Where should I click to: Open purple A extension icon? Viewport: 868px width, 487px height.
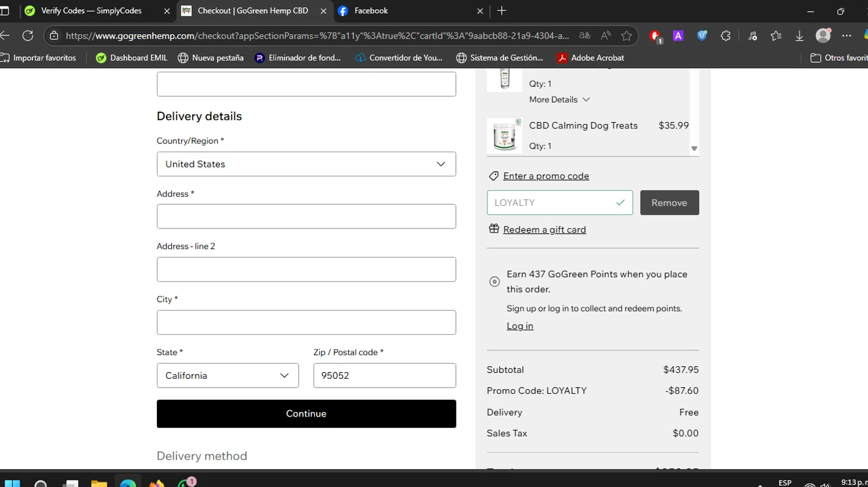[x=678, y=36]
